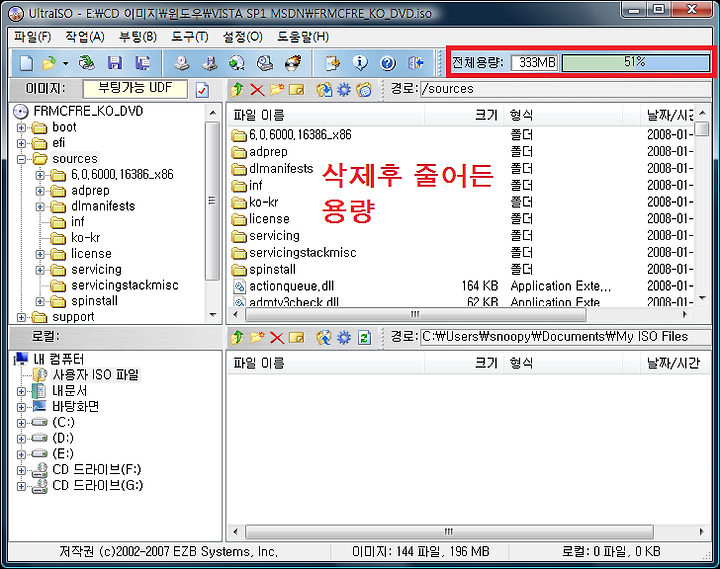Open the dropdown arrow beside Open icon
The width and height of the screenshot is (720, 569).
(x=66, y=63)
